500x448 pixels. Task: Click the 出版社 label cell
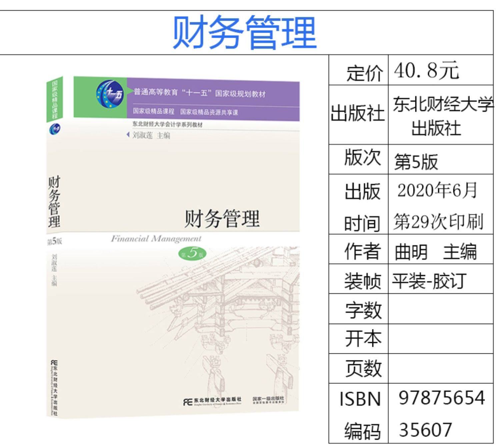point(359,115)
